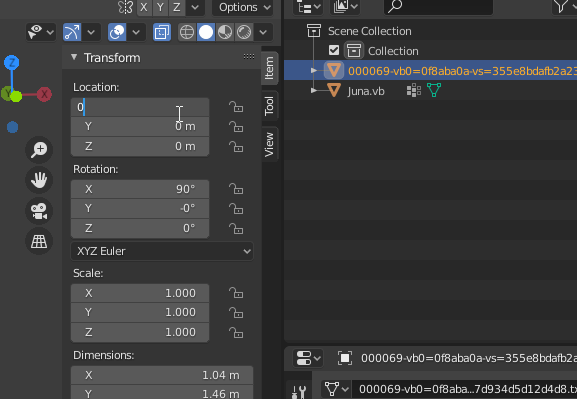Lock the Scale X value

click(x=236, y=293)
